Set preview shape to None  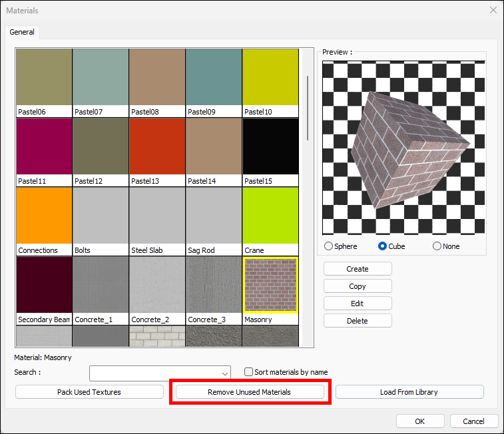pos(437,246)
